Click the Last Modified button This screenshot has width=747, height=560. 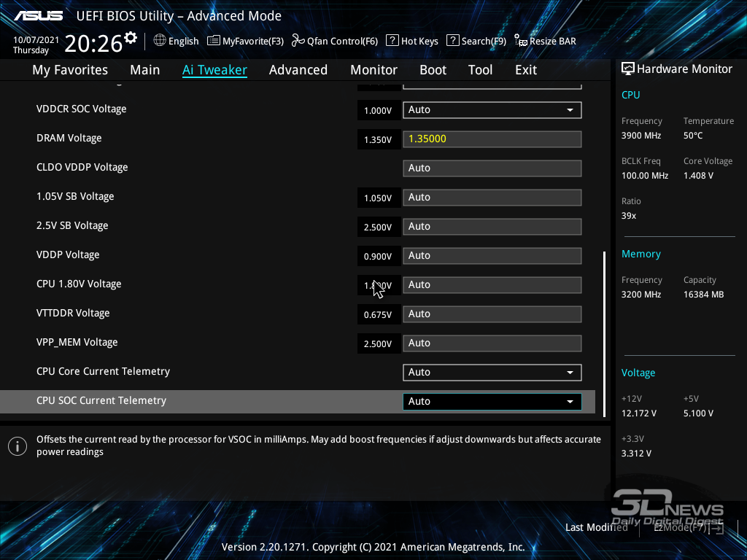(x=597, y=528)
